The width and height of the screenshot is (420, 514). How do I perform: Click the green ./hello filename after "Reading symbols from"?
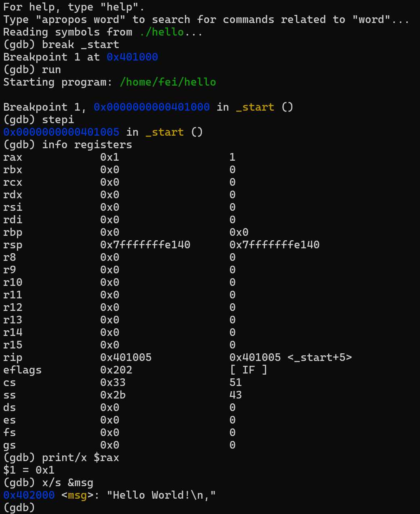[162, 32]
